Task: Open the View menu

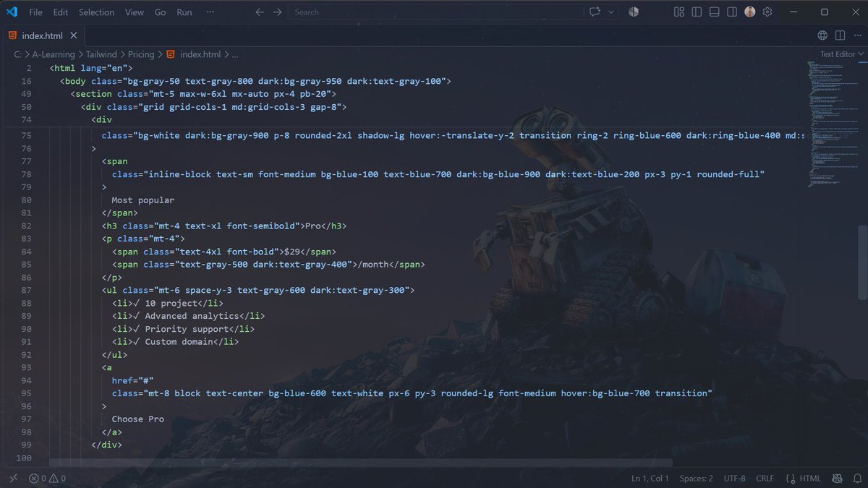Action: [x=135, y=12]
